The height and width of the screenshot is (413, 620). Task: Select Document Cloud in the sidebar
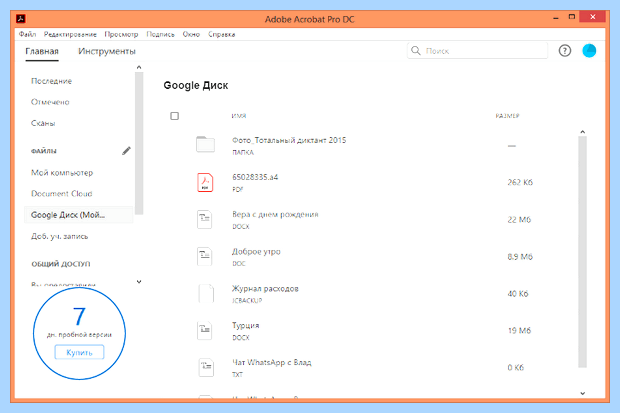coord(62,194)
